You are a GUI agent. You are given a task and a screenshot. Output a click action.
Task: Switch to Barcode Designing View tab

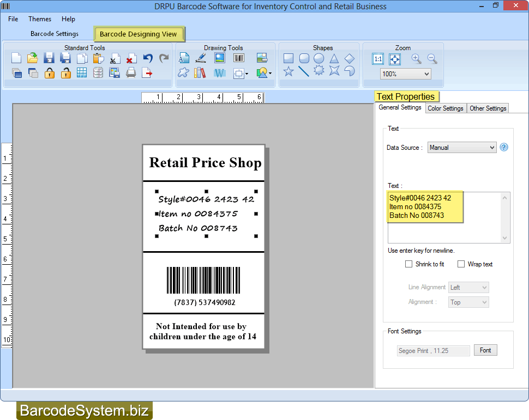[x=139, y=34]
